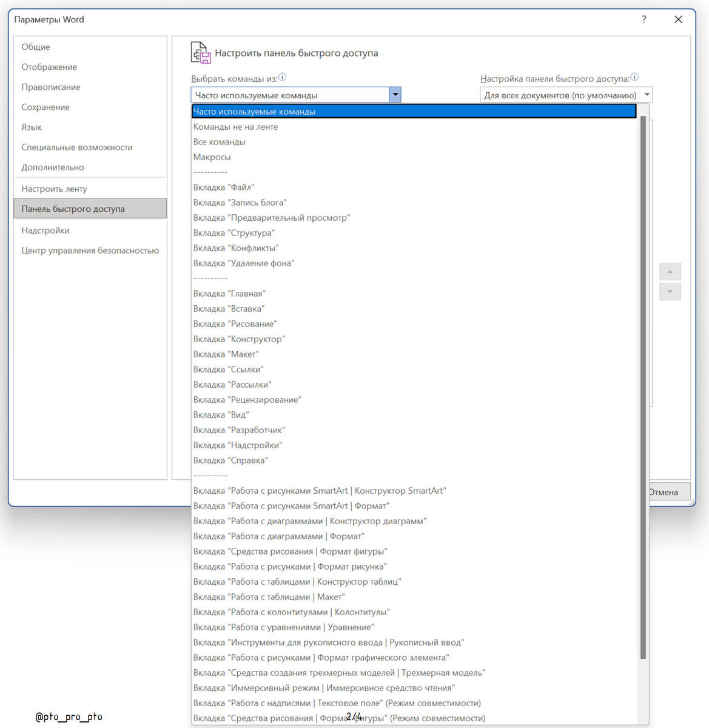Choose Вкладка "Удаление фона" option
The width and height of the screenshot is (709, 728).
point(415,263)
